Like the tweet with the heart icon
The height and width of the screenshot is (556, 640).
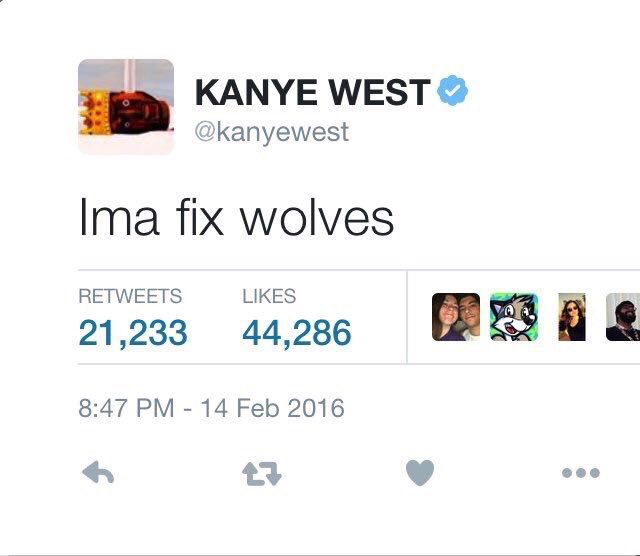420,472
